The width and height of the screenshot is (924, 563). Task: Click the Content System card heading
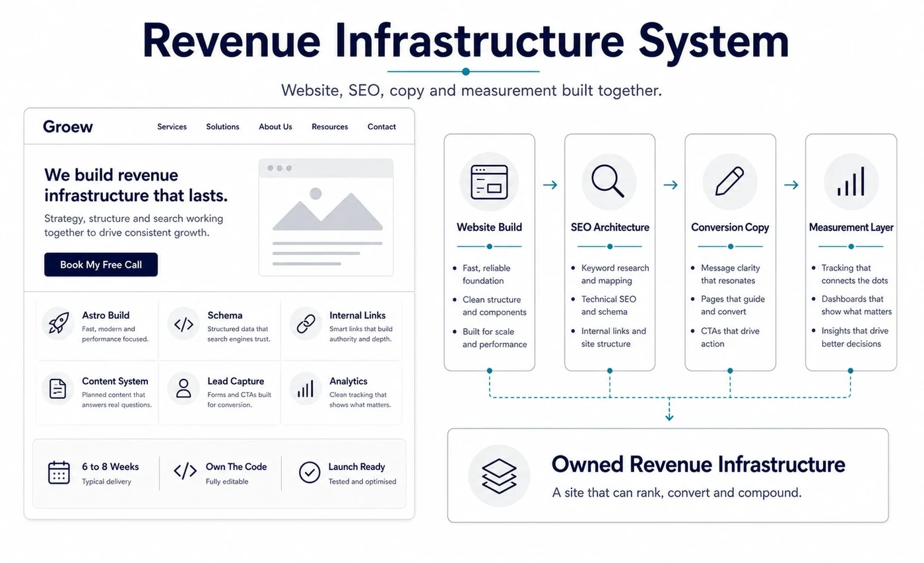tap(115, 381)
